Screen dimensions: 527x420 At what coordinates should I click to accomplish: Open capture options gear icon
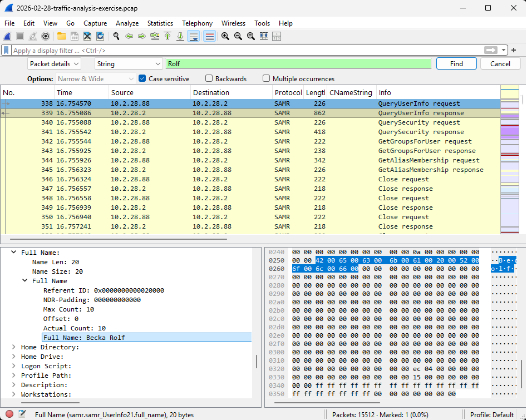point(46,36)
